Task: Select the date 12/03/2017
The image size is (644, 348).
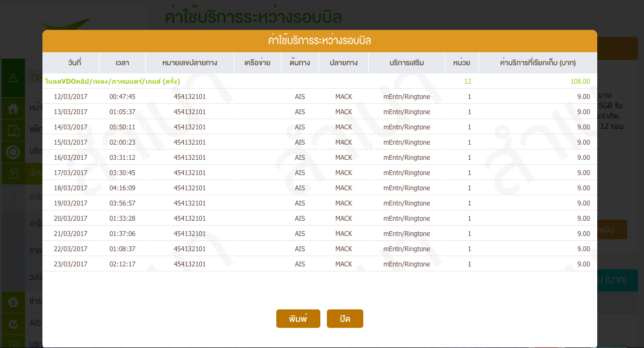Action: (71, 96)
